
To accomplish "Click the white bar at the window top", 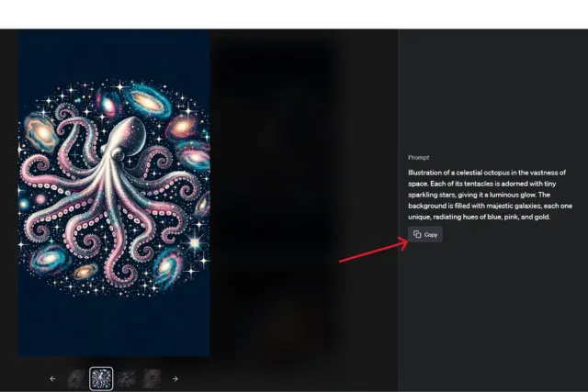I will (x=294, y=14).
